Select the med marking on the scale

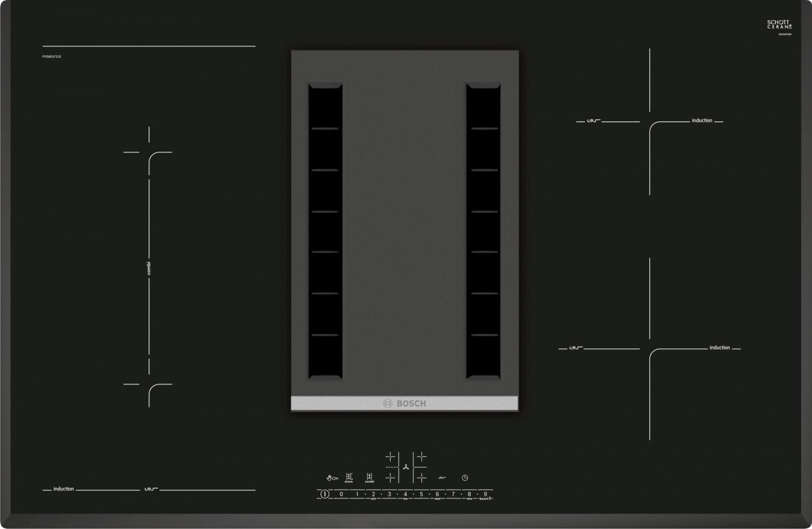click(437, 499)
